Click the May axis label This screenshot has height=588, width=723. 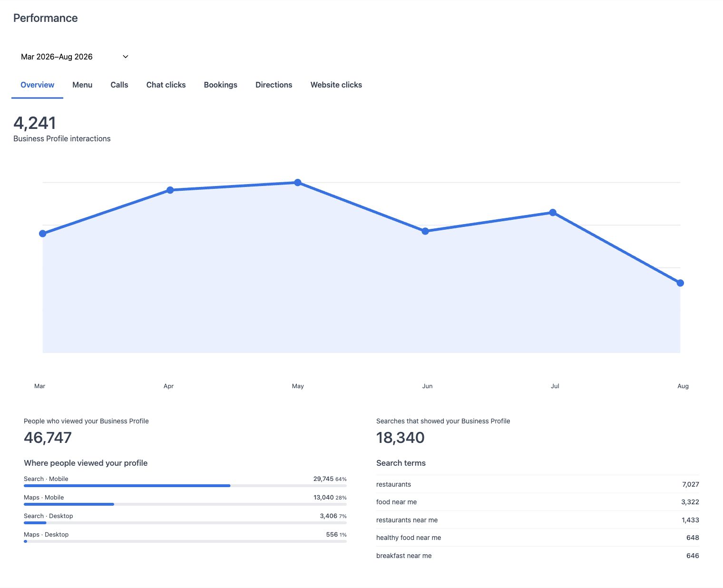pos(298,386)
